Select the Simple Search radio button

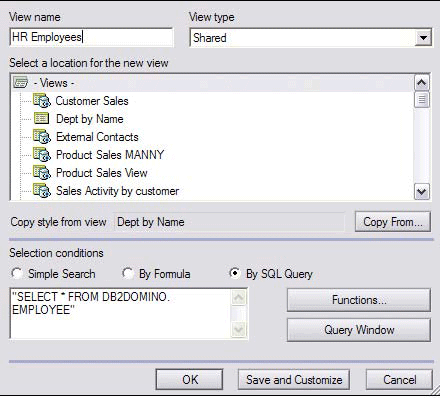(x=17, y=273)
